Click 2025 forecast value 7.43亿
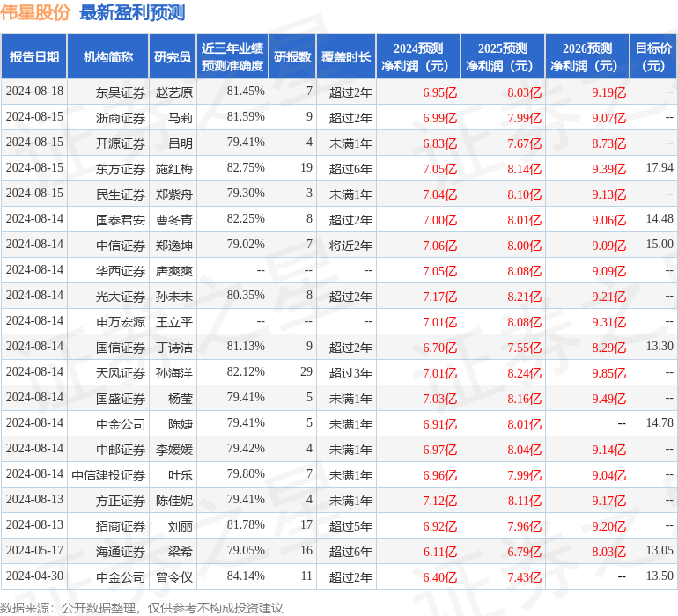This screenshot has width=678, height=616. click(x=524, y=577)
